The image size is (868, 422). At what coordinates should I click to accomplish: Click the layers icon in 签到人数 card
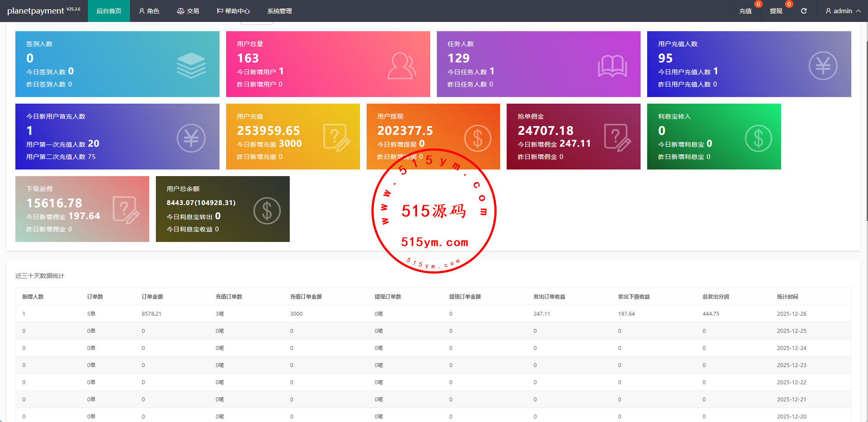191,65
